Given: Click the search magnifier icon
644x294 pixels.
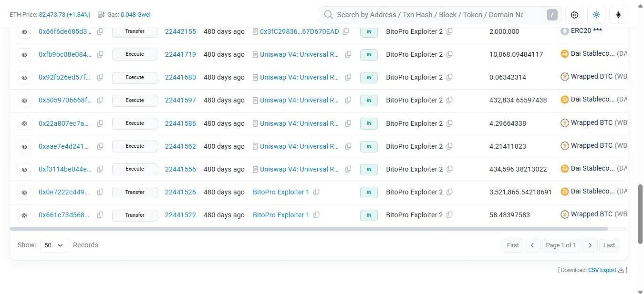Looking at the screenshot, I should pos(328,15).
